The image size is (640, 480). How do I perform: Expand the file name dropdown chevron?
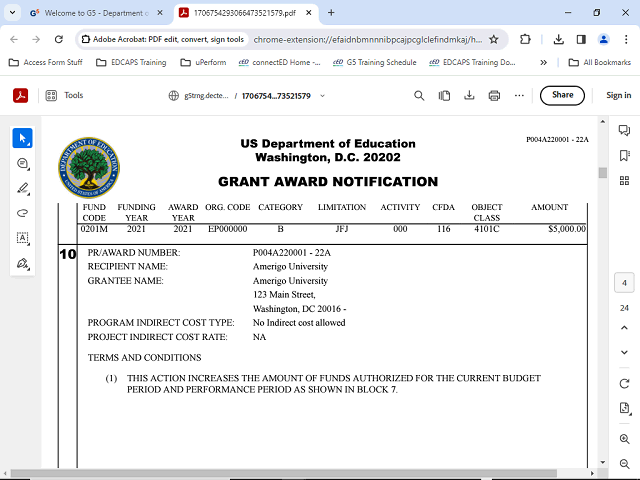[322, 96]
